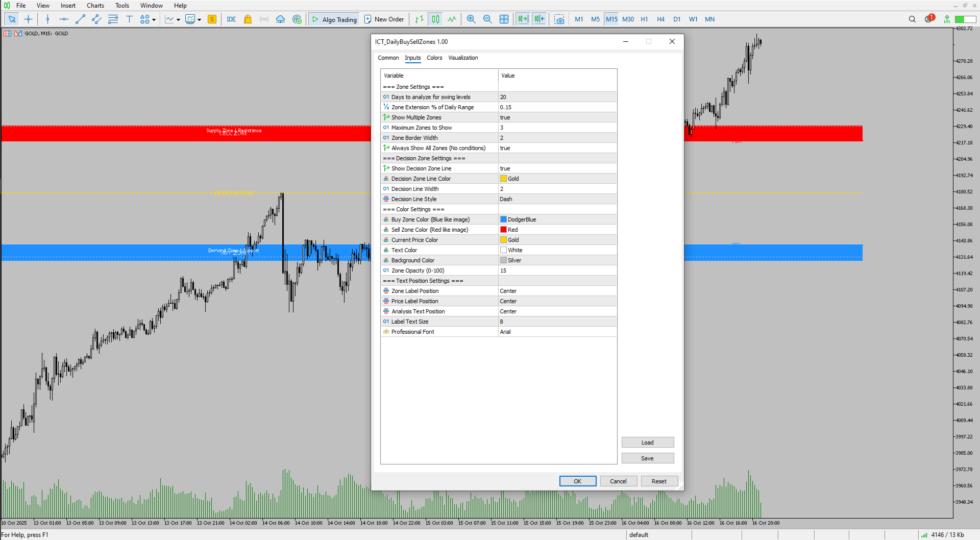Change Zone Label Position value

point(557,291)
